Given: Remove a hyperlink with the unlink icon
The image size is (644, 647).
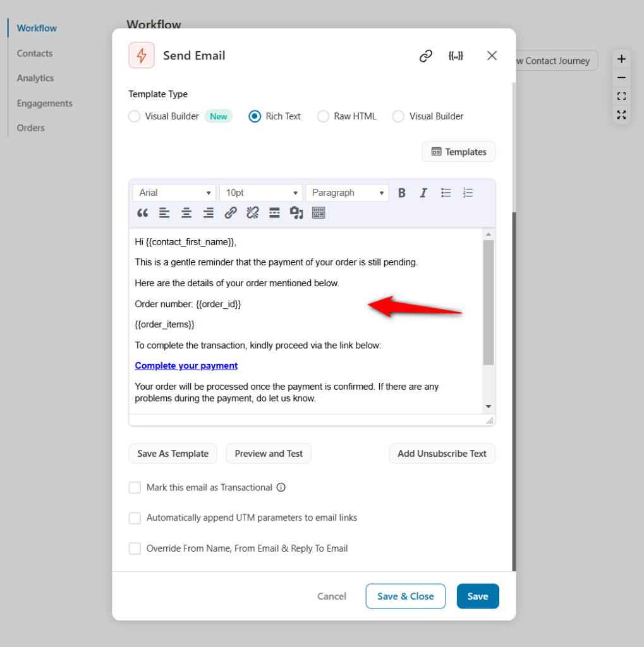Looking at the screenshot, I should pyautogui.click(x=252, y=213).
